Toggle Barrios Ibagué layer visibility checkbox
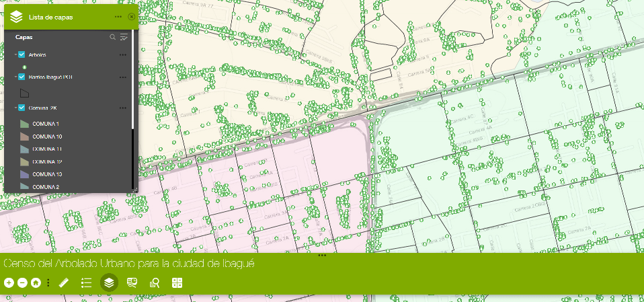 pyautogui.click(x=22, y=77)
